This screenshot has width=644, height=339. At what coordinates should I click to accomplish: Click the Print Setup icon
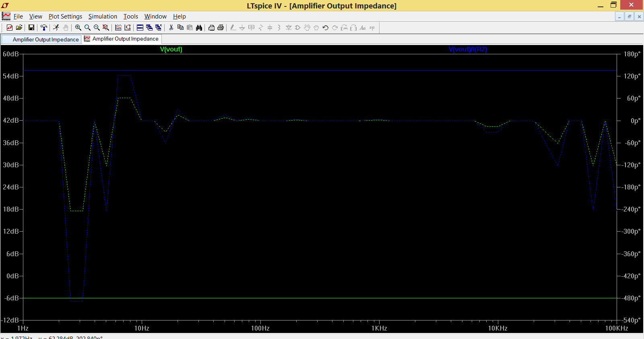click(x=211, y=28)
